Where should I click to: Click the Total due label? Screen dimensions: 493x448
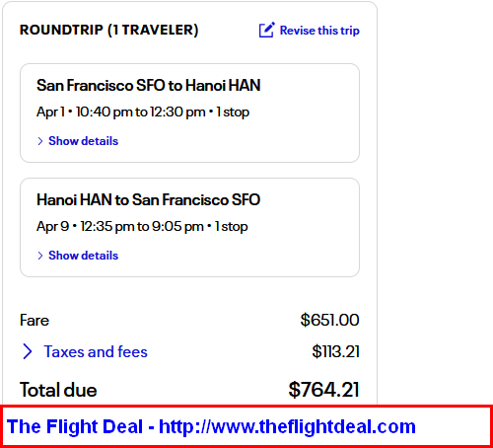(x=58, y=390)
